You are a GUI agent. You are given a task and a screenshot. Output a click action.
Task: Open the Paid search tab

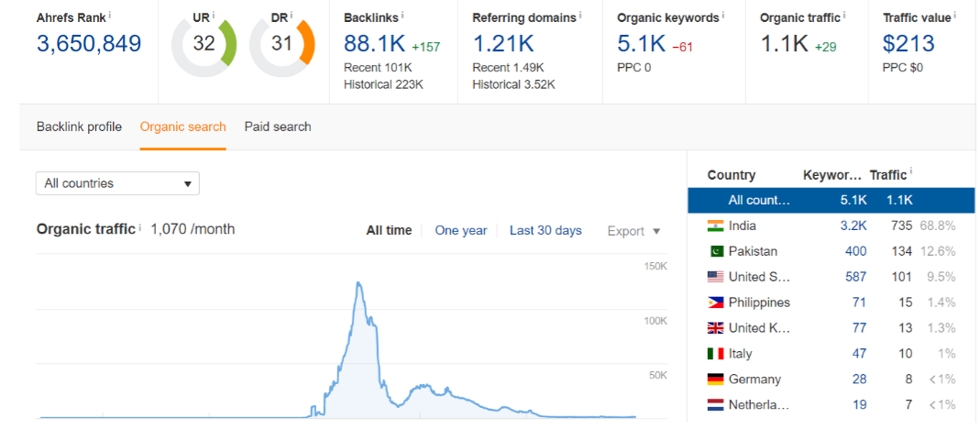[x=278, y=126]
